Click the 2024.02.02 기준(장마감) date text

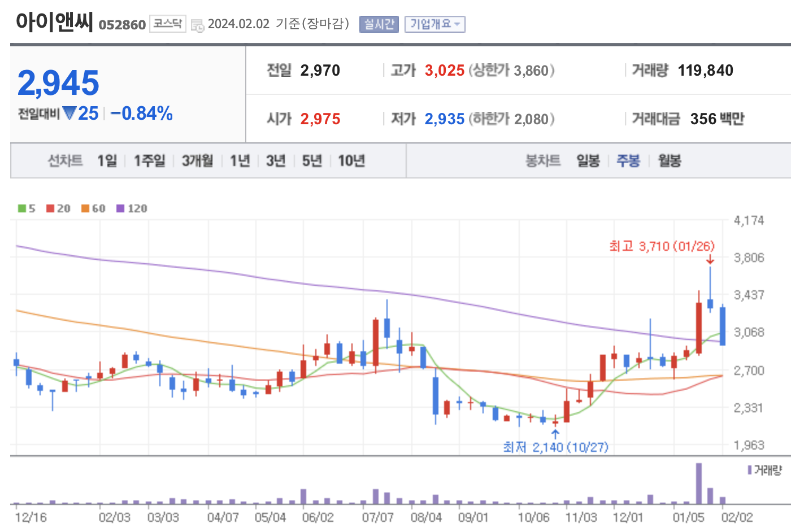pyautogui.click(x=279, y=24)
